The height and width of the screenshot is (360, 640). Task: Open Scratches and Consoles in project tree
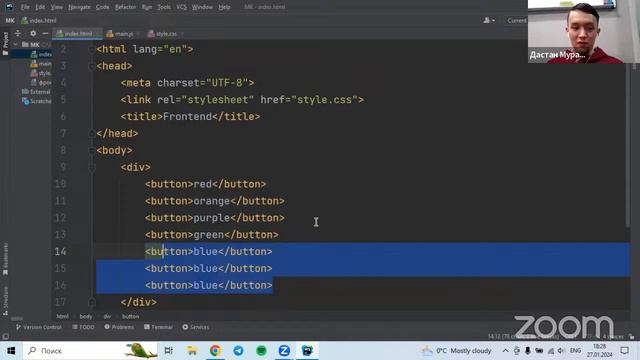click(x=37, y=101)
